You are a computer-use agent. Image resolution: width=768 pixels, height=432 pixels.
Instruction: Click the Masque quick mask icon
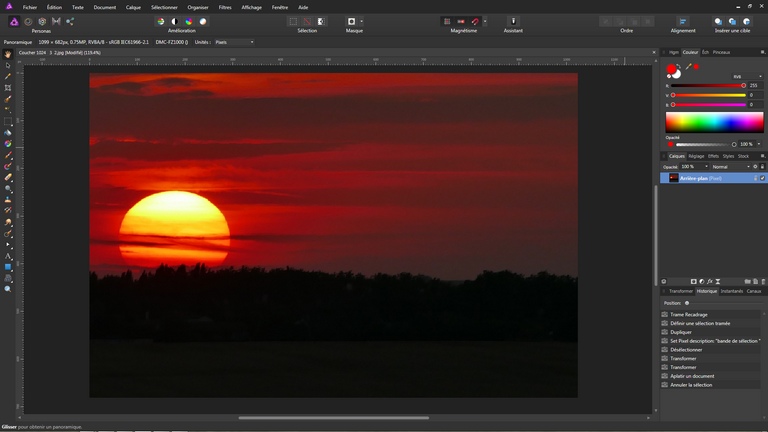tap(351, 22)
